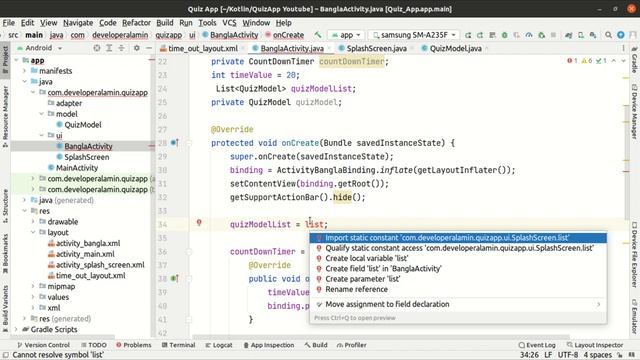
Task: Toggle the Structure side tab
Action: [x=5, y=206]
